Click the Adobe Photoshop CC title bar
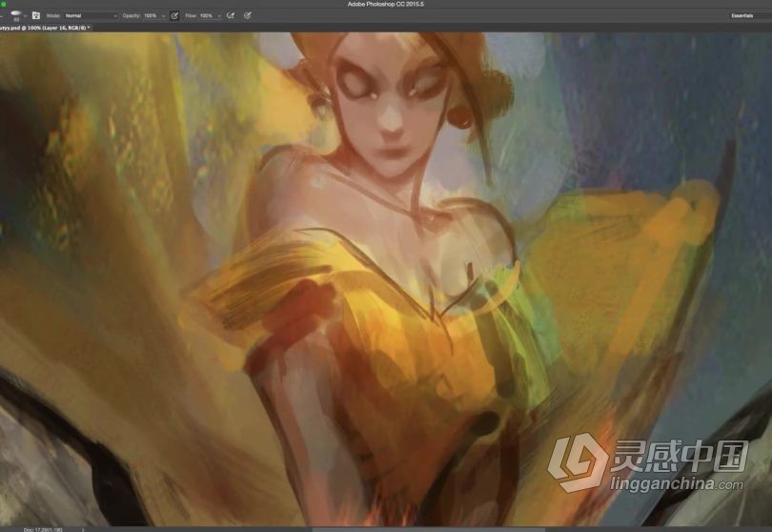The image size is (772, 532). pos(385,5)
